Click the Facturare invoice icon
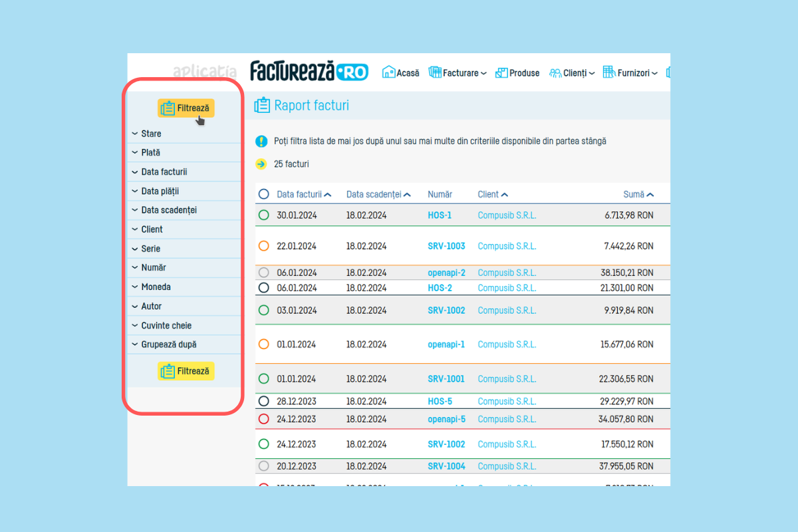Screen dimensions: 798x532 (436, 72)
